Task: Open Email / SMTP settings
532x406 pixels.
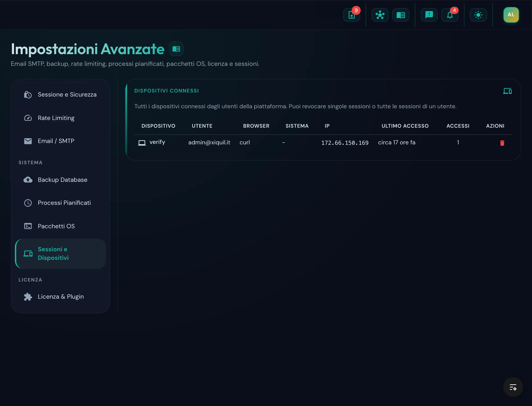Action: tap(60, 141)
